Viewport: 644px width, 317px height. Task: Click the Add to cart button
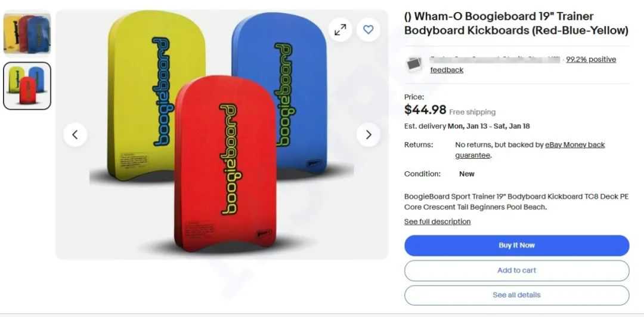coord(516,270)
